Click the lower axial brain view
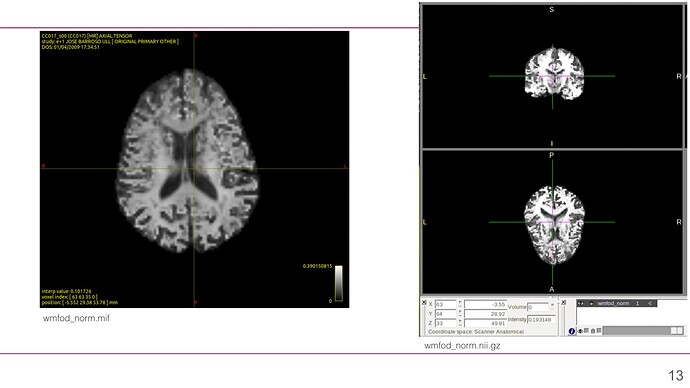The height and width of the screenshot is (388, 690). click(554, 224)
